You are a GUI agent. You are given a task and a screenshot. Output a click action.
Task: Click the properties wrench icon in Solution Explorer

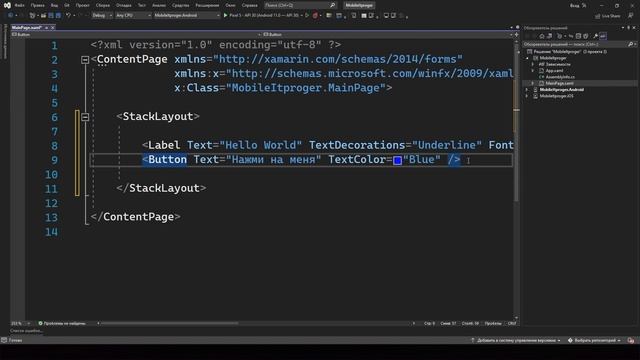click(x=596, y=36)
